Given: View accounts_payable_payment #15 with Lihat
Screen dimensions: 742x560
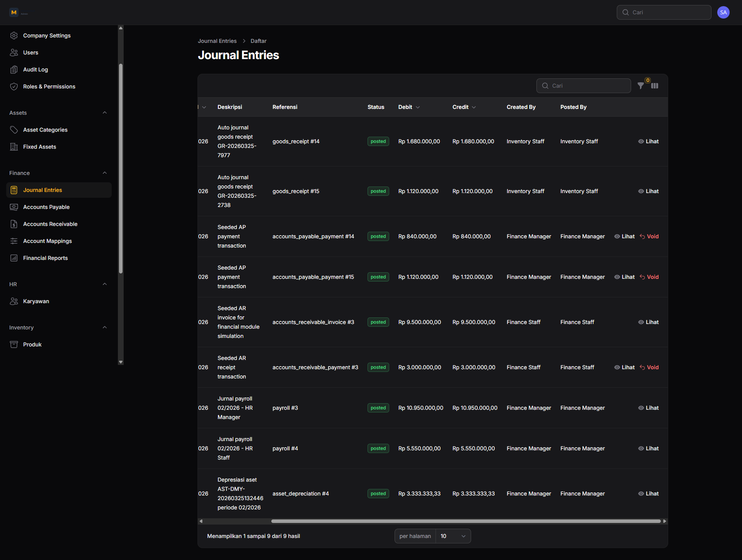Looking at the screenshot, I should click(625, 277).
